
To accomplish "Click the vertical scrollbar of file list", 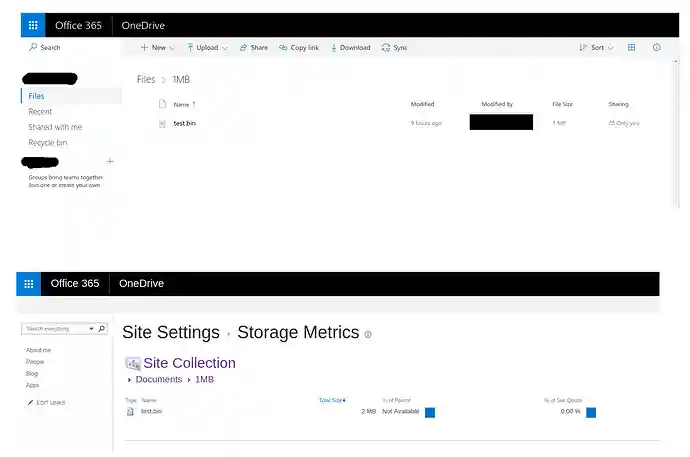I will click(676, 134).
